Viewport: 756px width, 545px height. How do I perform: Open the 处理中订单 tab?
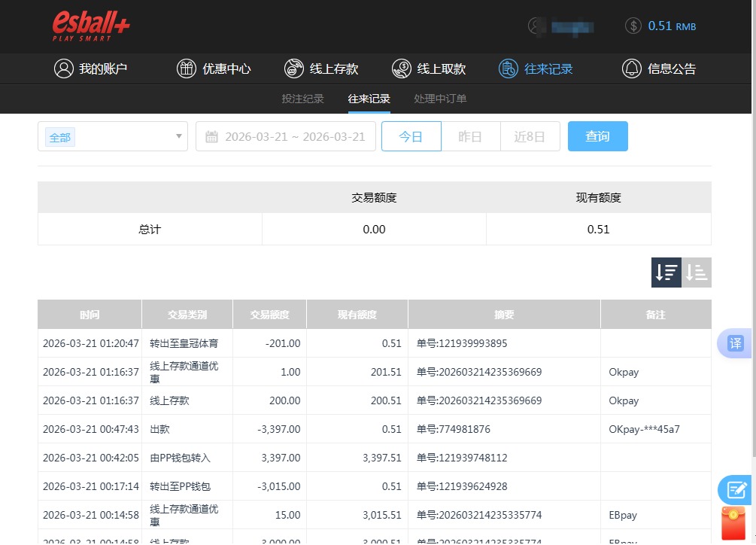(439, 98)
